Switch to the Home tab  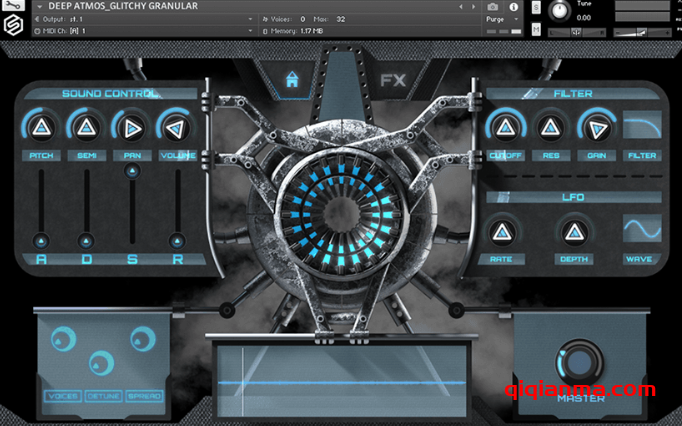point(292,82)
